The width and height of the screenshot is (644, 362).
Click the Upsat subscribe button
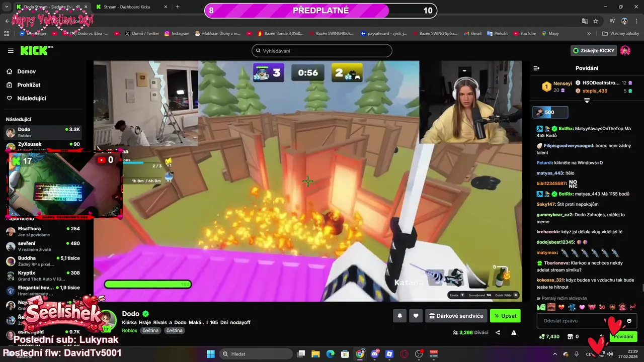[x=505, y=316]
